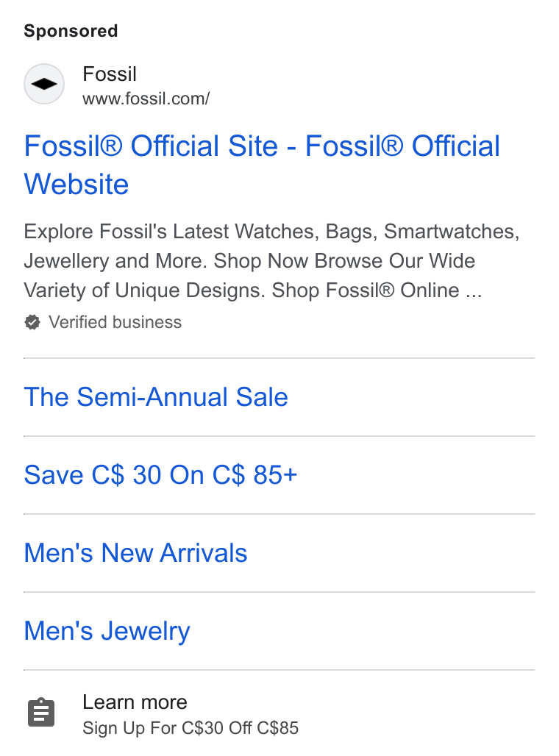Open The Semi-Annual Sale link
559x756 pixels.
coord(156,397)
